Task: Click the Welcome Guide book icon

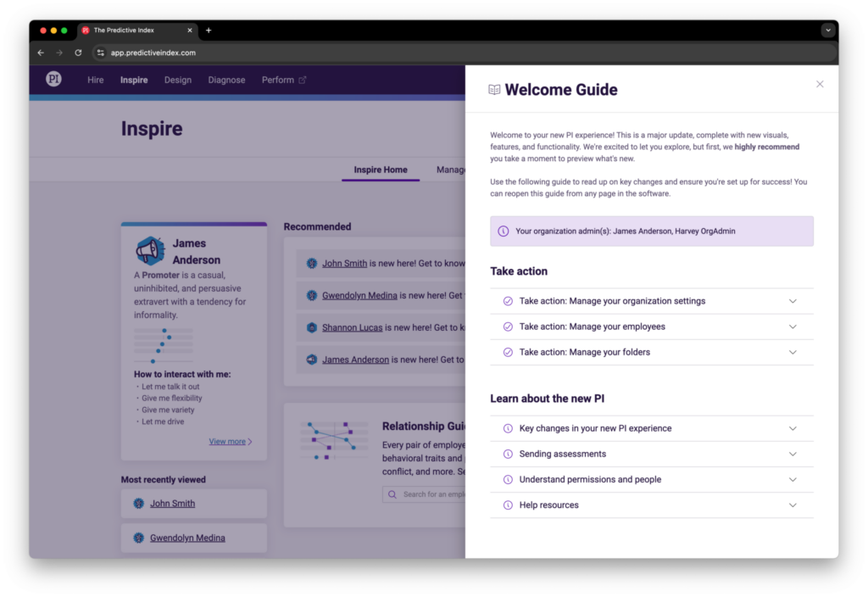Action: [x=494, y=90]
